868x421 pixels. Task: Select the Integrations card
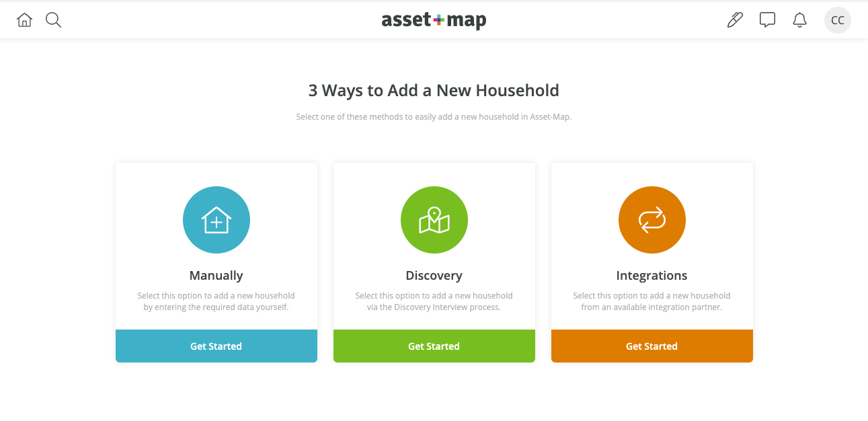[652, 262]
